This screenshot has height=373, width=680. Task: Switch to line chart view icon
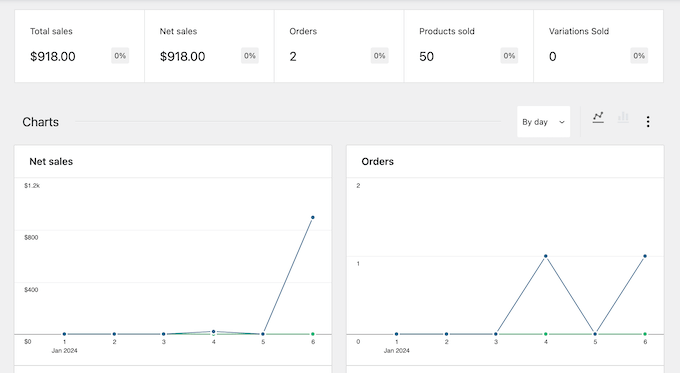pos(598,118)
